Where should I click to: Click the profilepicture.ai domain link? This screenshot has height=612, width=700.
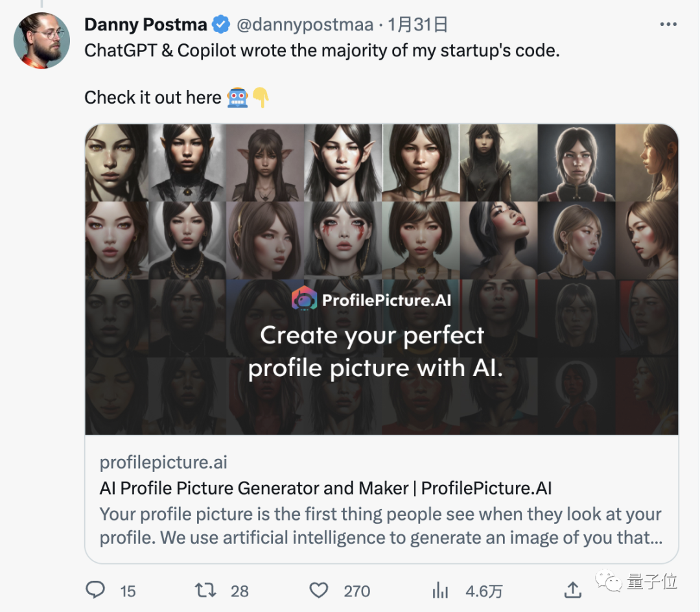click(163, 462)
